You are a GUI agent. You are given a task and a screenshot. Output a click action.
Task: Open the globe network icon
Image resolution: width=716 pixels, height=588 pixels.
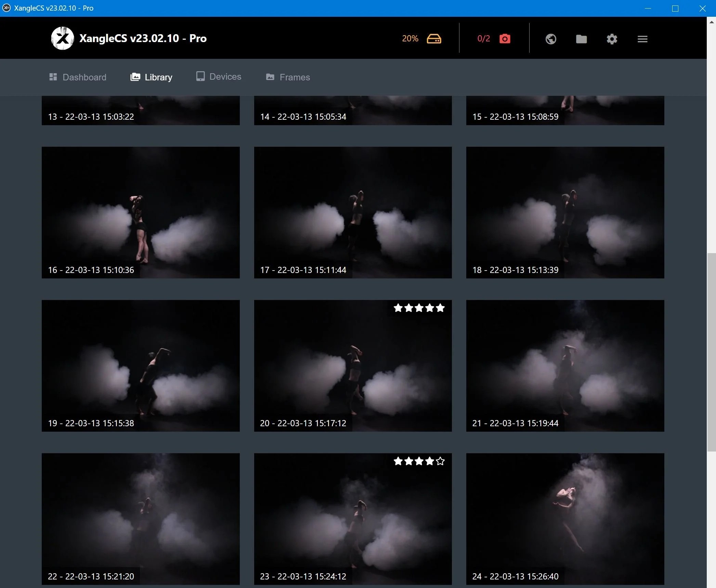551,39
